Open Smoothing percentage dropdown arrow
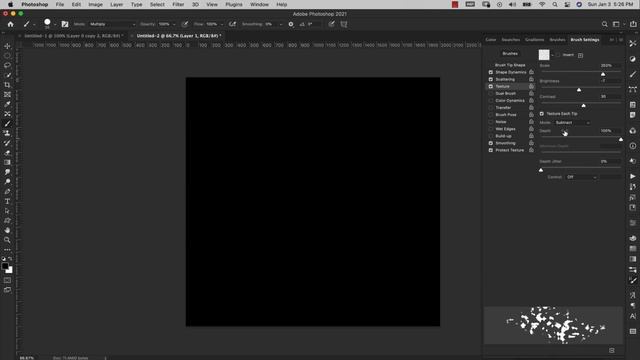 click(280, 24)
